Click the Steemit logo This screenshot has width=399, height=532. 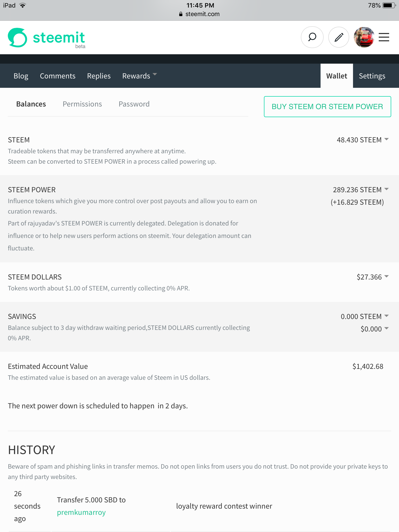tap(46, 38)
